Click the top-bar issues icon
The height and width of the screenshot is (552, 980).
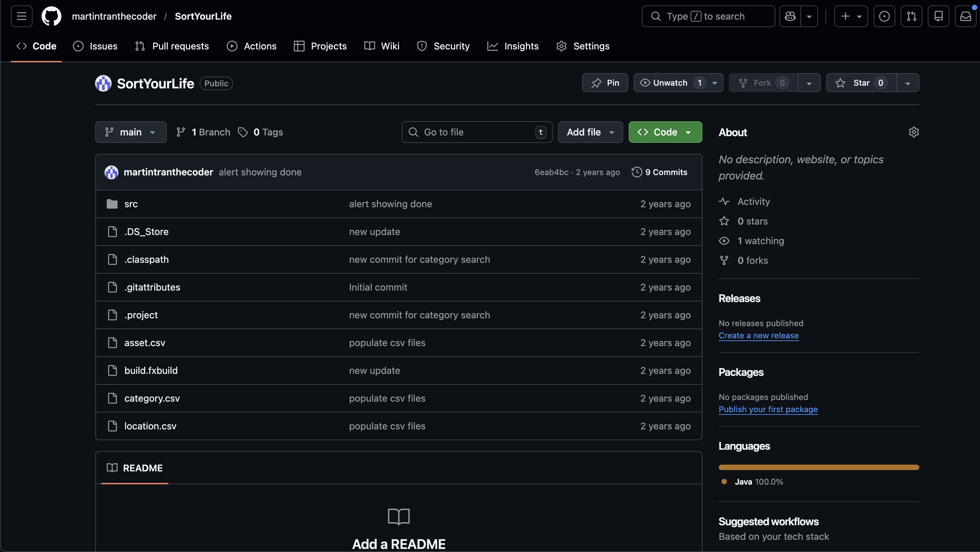[x=884, y=16]
